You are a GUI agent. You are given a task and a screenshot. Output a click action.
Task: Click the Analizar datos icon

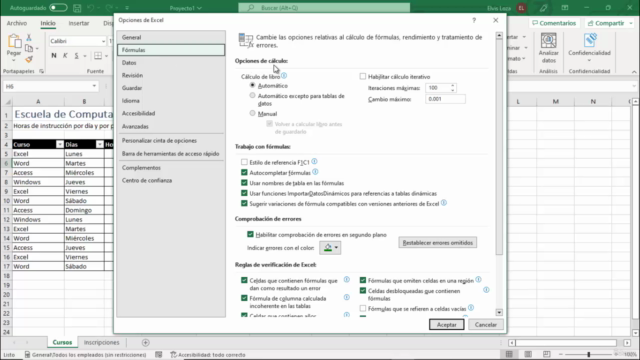point(548,41)
